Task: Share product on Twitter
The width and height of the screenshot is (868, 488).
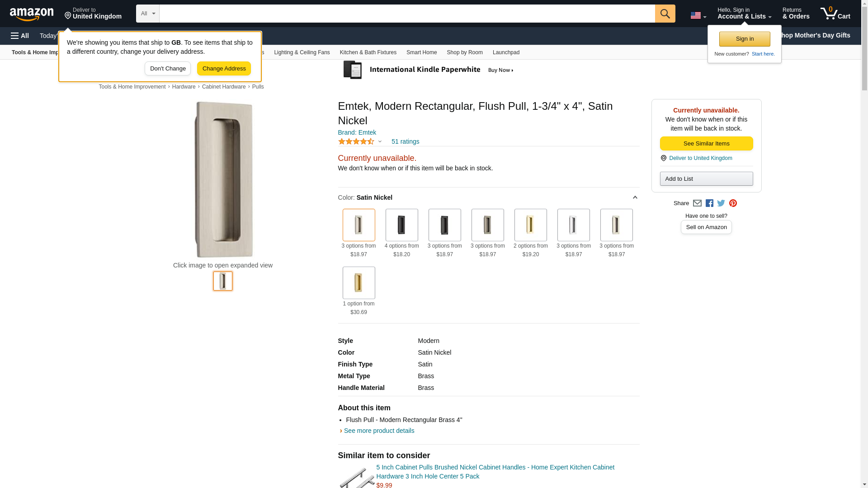Action: click(721, 203)
